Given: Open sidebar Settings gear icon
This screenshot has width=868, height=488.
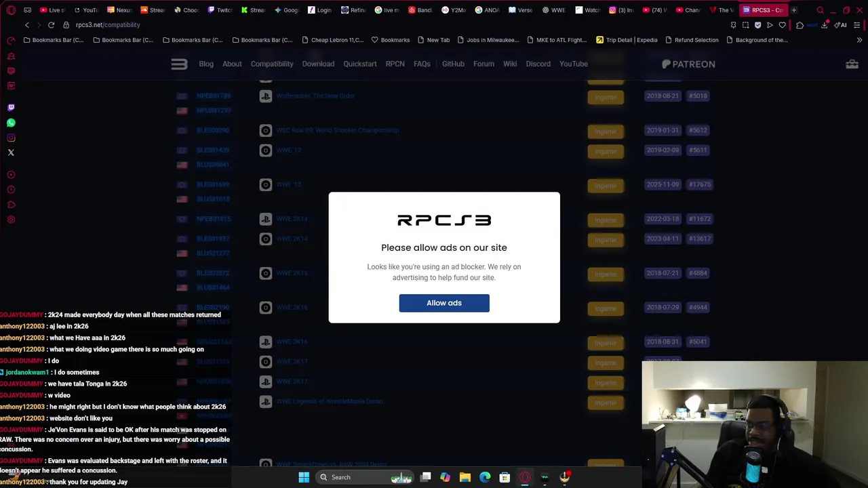Looking at the screenshot, I should [x=11, y=220].
